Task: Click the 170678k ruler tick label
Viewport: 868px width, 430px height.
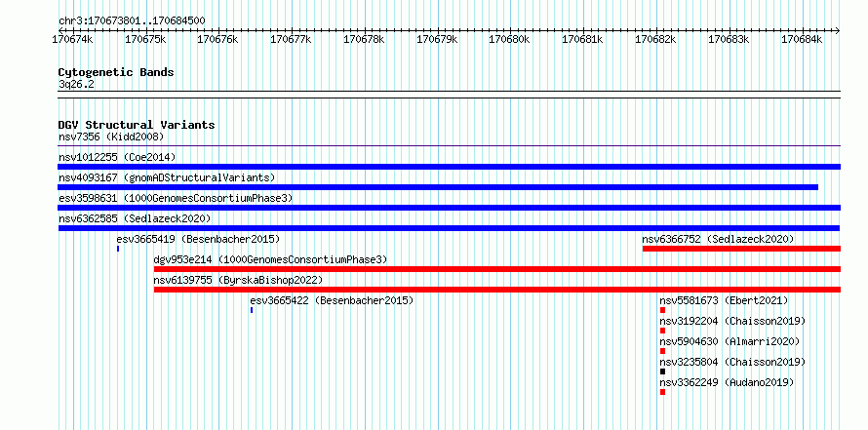Action: coord(364,39)
